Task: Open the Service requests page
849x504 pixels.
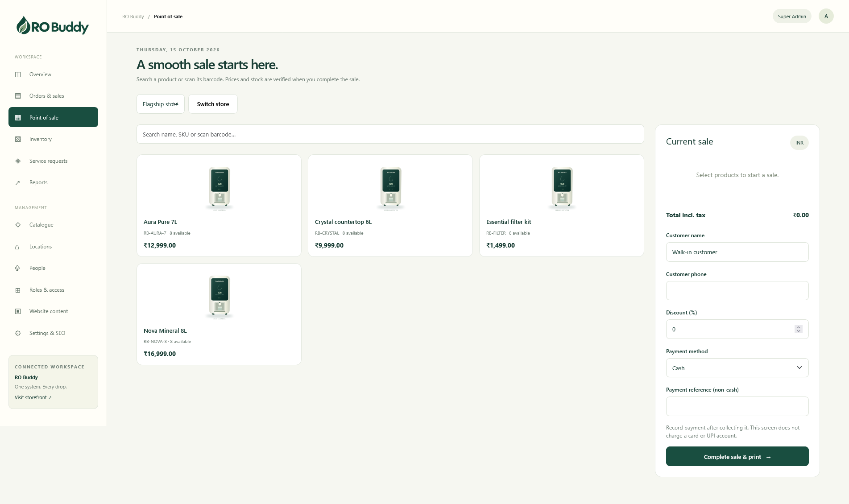Action: pyautogui.click(x=53, y=161)
